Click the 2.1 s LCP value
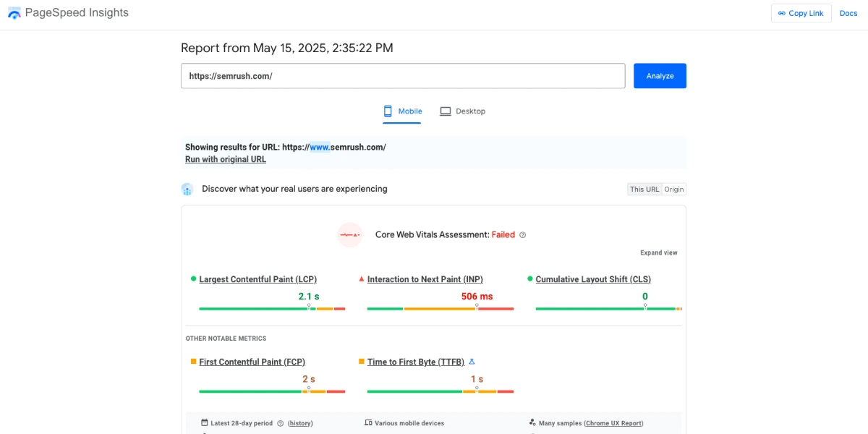The image size is (868, 434). (x=309, y=297)
